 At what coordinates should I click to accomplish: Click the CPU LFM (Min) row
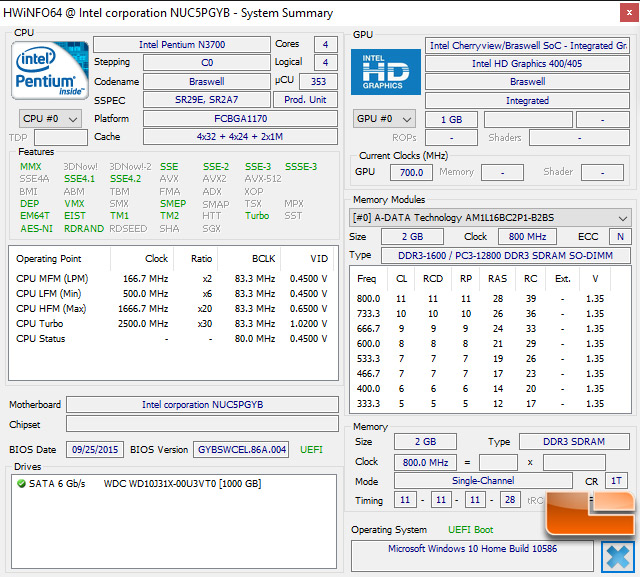click(x=172, y=294)
